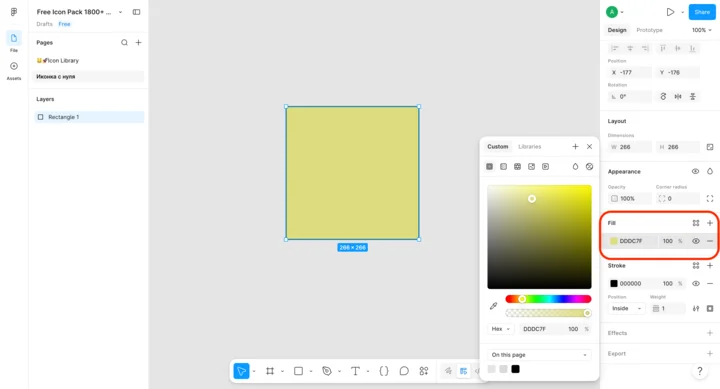Start presentation with the play icon

pos(670,12)
